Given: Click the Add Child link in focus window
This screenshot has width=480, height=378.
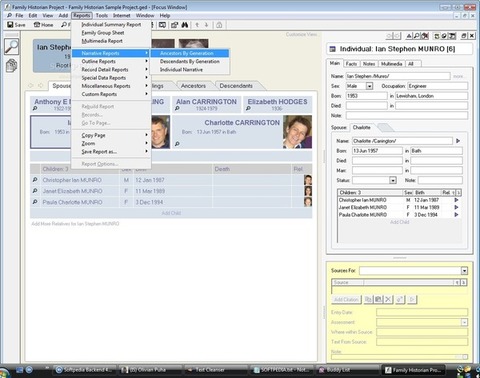Looking at the screenshot, I should [171, 213].
